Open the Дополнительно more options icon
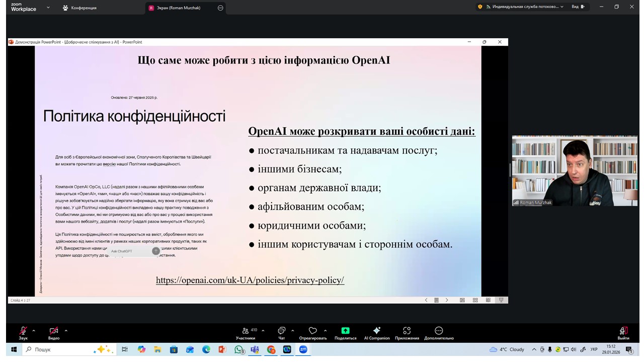 439,331
